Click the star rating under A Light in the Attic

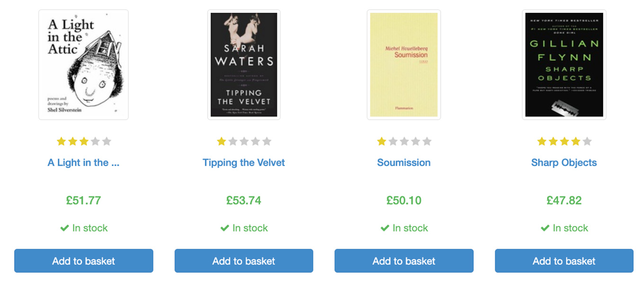[84, 141]
